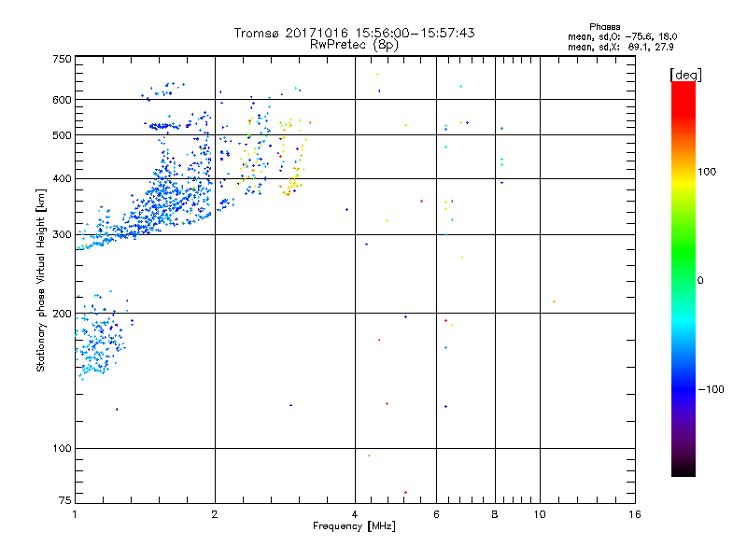The width and height of the screenshot is (747, 560).
Task: Click the red data point near 75 km
Action: point(405,493)
